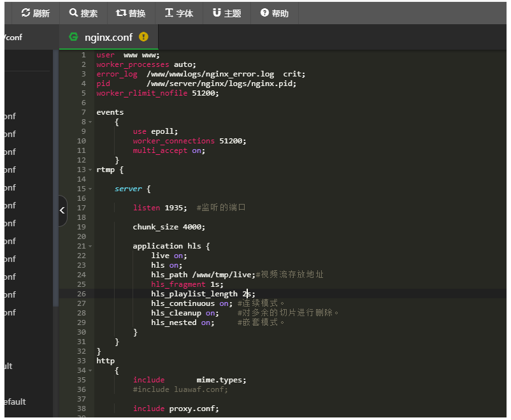Click 'worker_rlimit_nofile' on line 5
The width and height of the screenshot is (511, 420).
141,93
